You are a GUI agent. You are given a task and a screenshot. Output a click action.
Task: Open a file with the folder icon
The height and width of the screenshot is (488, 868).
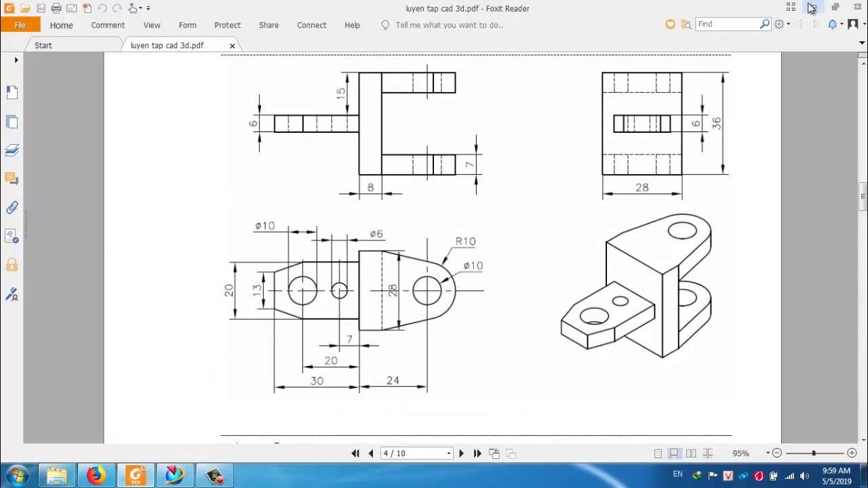click(25, 8)
